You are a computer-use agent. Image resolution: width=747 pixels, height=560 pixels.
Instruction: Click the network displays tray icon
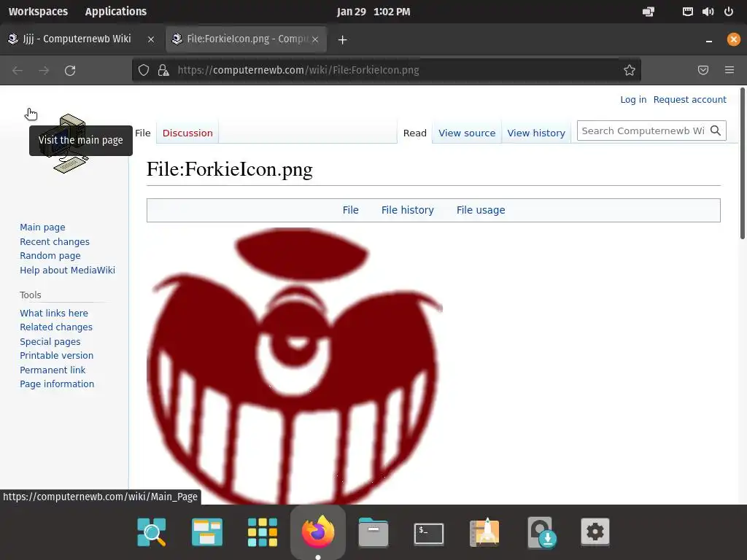pyautogui.click(x=649, y=12)
